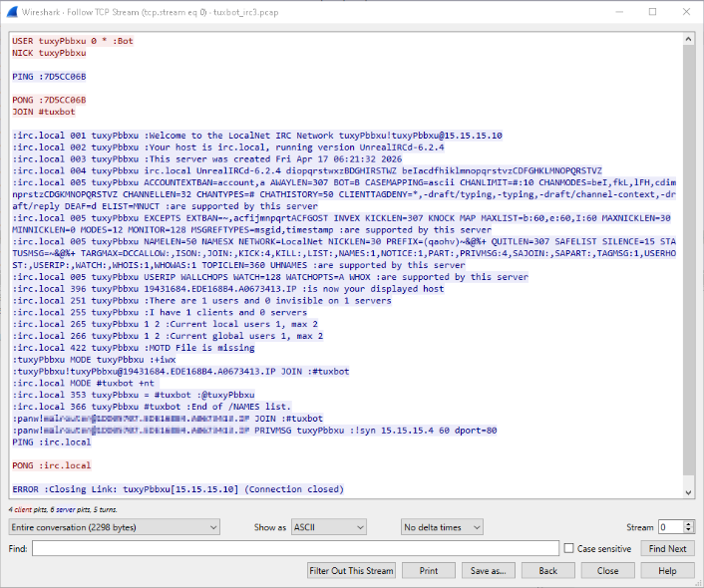The image size is (704, 588).
Task: Maximize the Follow TCP Stream window
Action: pyautogui.click(x=653, y=12)
